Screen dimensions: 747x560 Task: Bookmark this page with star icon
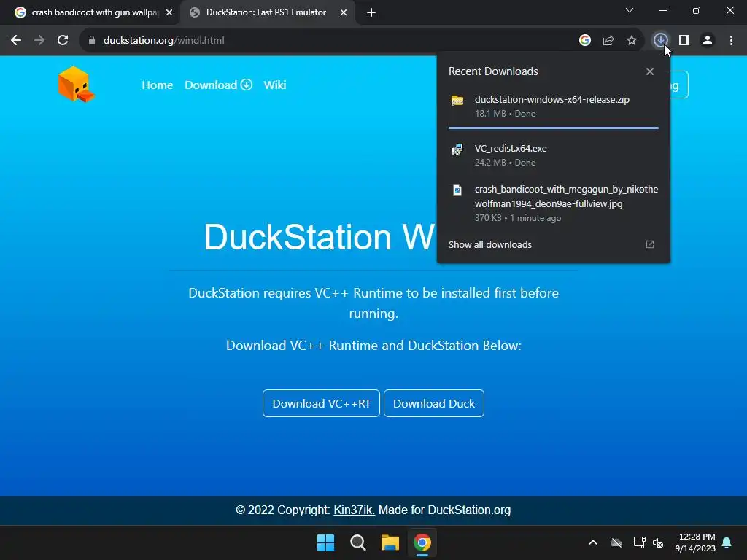[x=632, y=41]
